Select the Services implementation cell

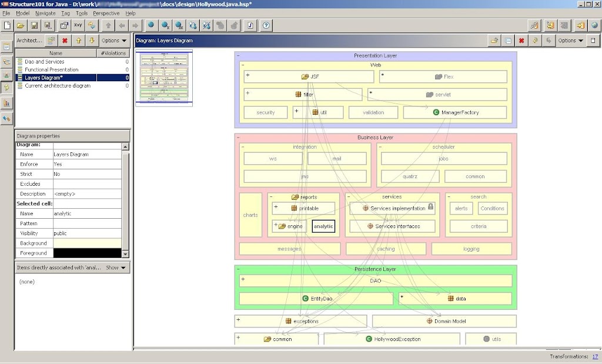tap(392, 208)
